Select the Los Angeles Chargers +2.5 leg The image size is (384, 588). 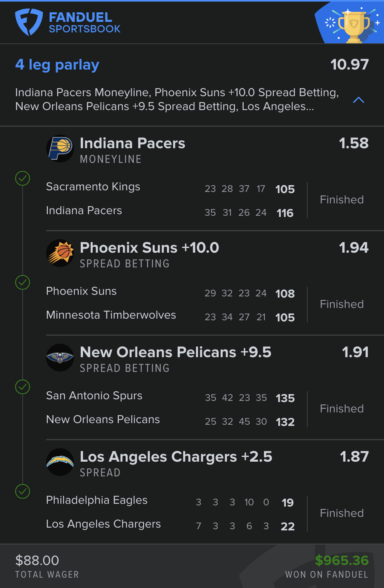point(176,457)
